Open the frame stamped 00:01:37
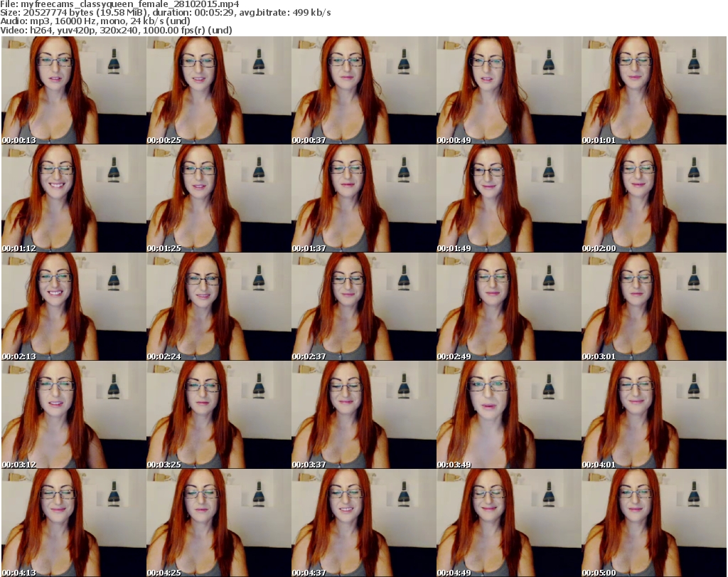 [363, 198]
